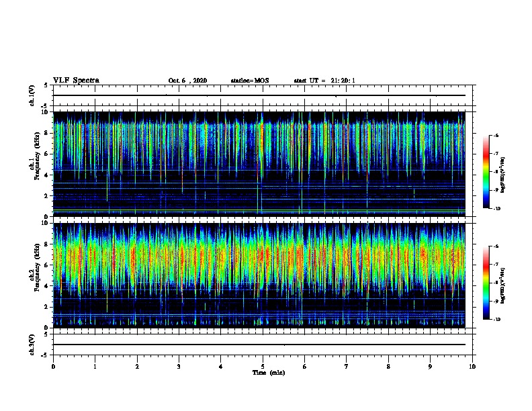Select the ch.1 spectrogram color bar
The width and height of the screenshot is (532, 411).
486,172
